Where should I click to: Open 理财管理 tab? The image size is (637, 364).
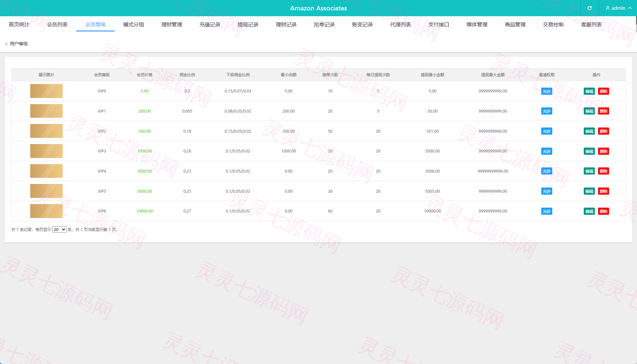pyautogui.click(x=172, y=24)
